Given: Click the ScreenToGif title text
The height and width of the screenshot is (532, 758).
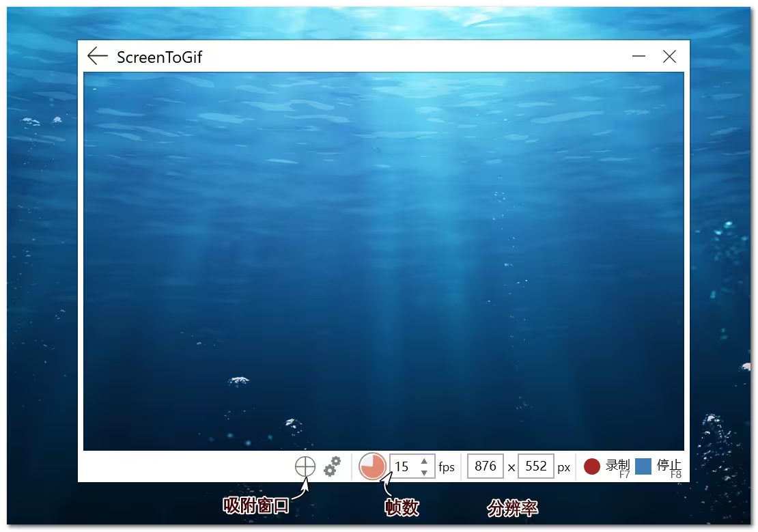Looking at the screenshot, I should [160, 57].
